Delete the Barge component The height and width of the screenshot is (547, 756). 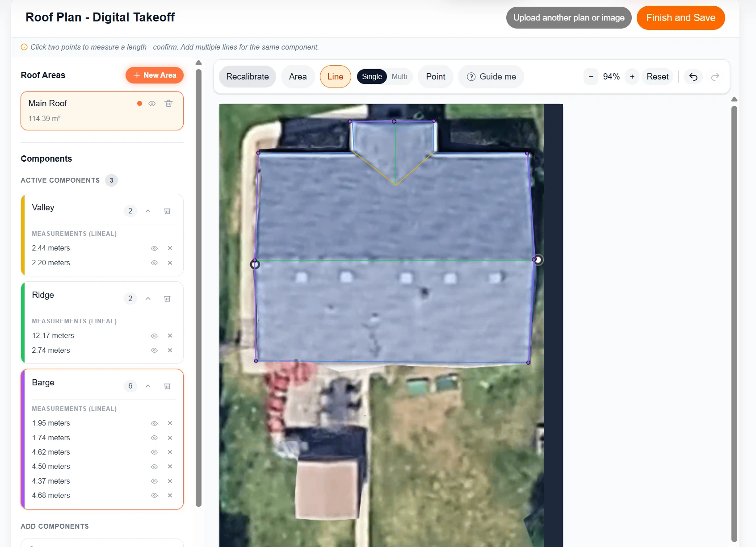[167, 386]
